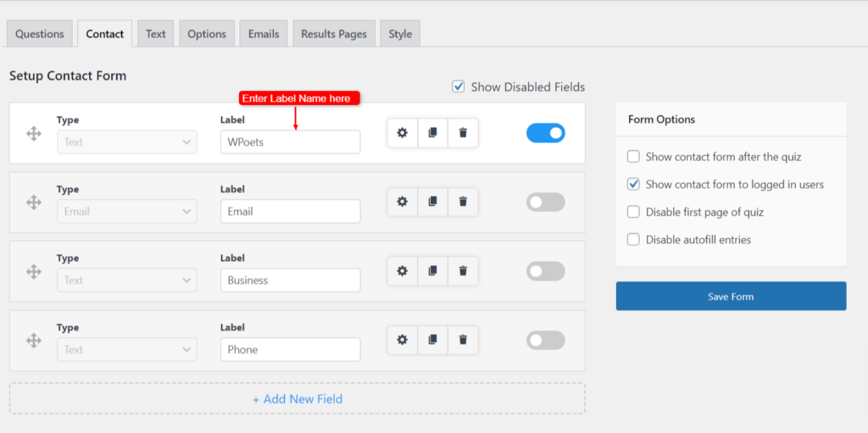
Task: Check Disable first page of quiz
Action: point(633,212)
